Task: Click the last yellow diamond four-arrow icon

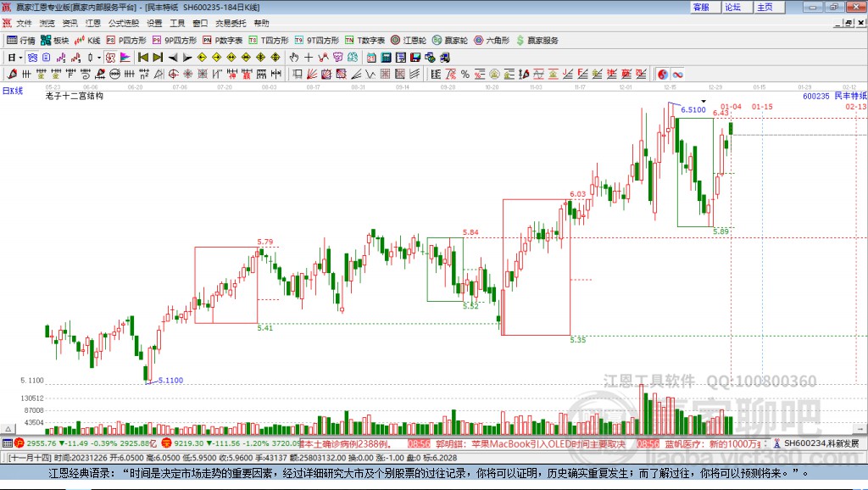Action: pos(275,57)
